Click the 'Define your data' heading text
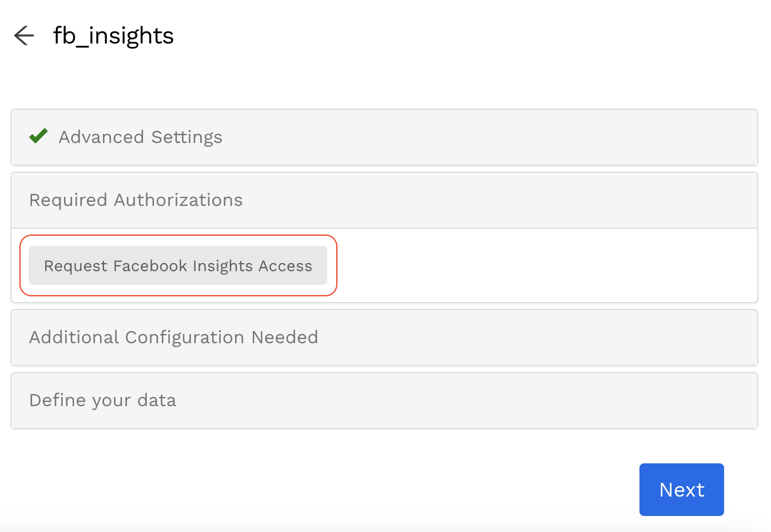 (103, 400)
